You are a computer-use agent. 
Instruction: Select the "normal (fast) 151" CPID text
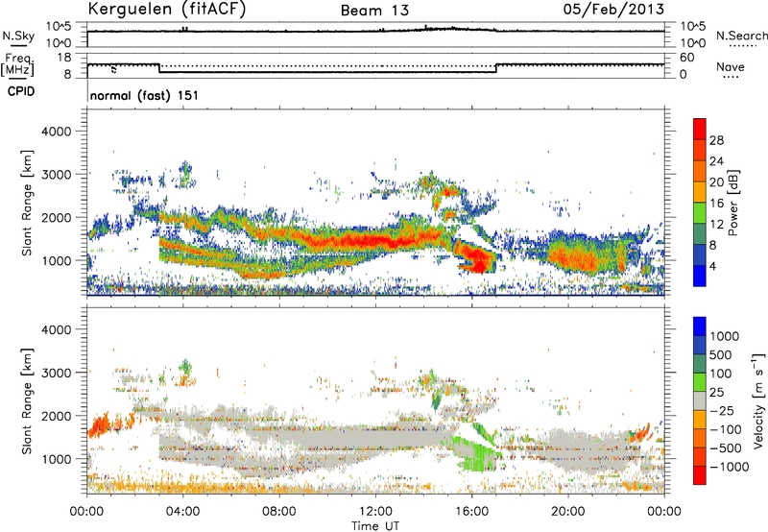coord(144,95)
